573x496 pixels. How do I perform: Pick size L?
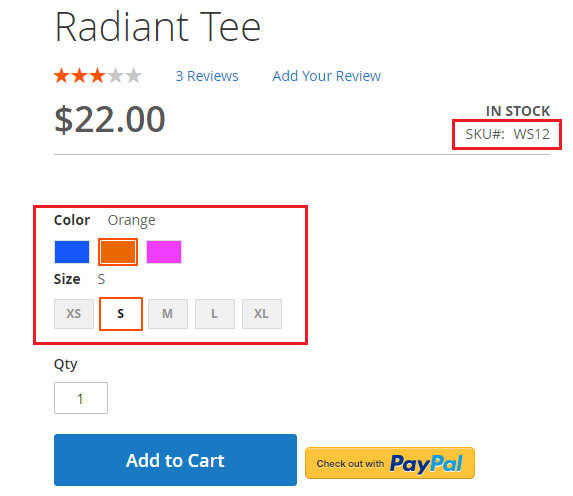point(215,314)
